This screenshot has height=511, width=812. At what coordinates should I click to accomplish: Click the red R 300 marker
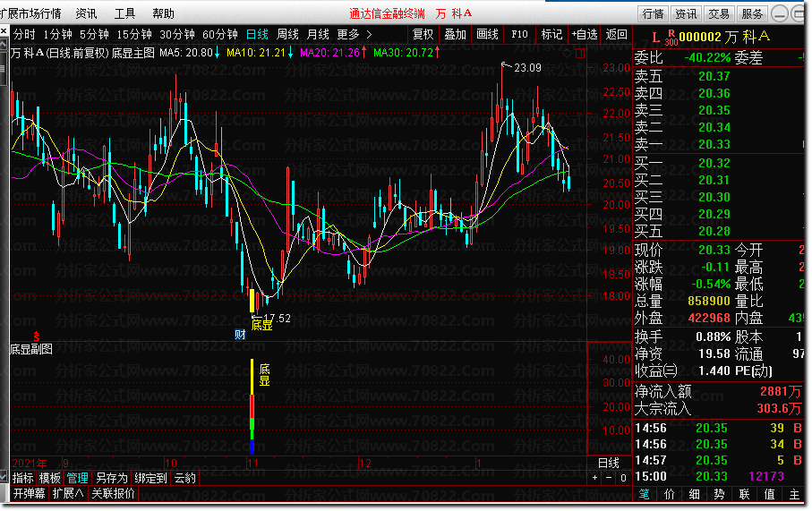click(671, 38)
